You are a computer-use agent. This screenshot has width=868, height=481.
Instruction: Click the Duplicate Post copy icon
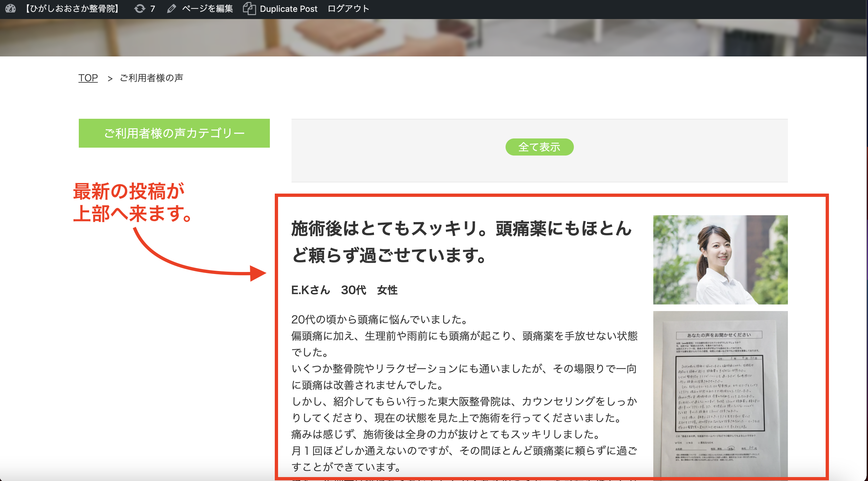[250, 9]
